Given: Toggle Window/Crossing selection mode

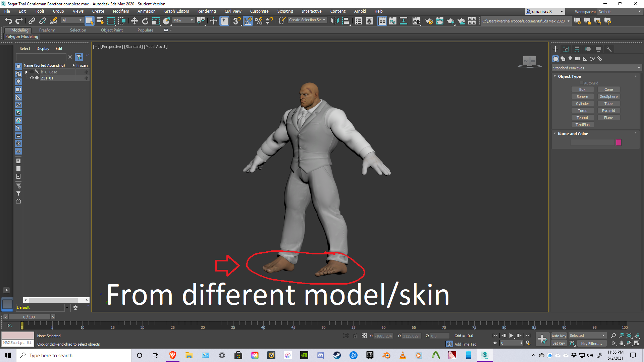Looking at the screenshot, I should 121,21.
